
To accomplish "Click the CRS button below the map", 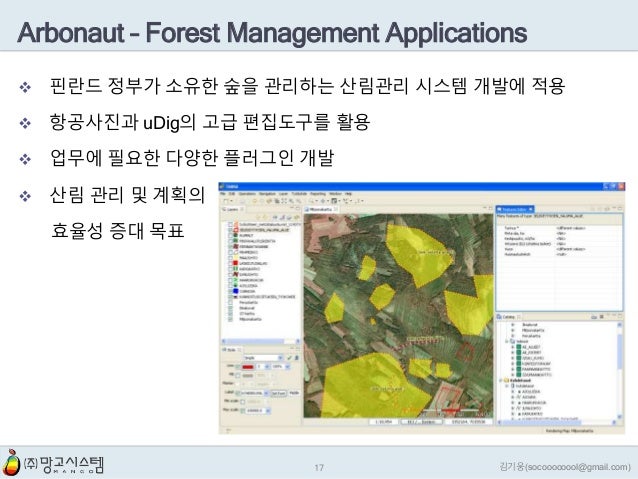I will [x=422, y=422].
